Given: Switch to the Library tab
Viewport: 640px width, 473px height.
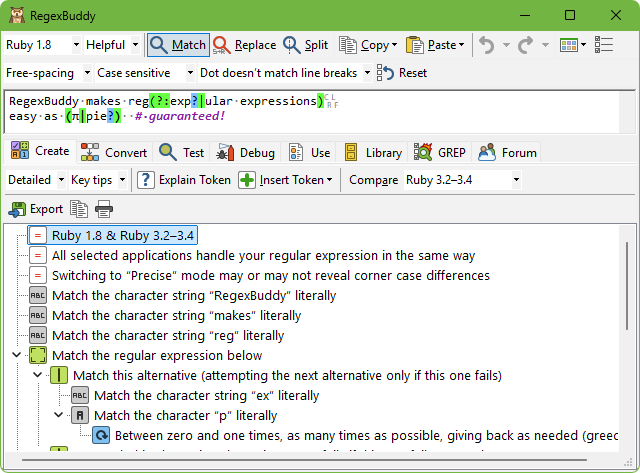Looking at the screenshot, I should pyautogui.click(x=373, y=153).
